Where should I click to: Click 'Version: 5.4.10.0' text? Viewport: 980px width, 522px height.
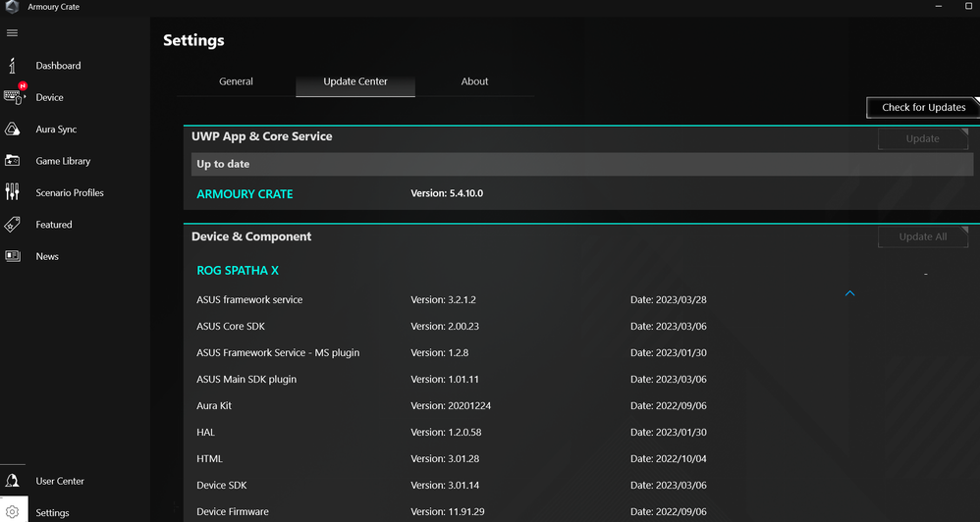click(x=447, y=193)
